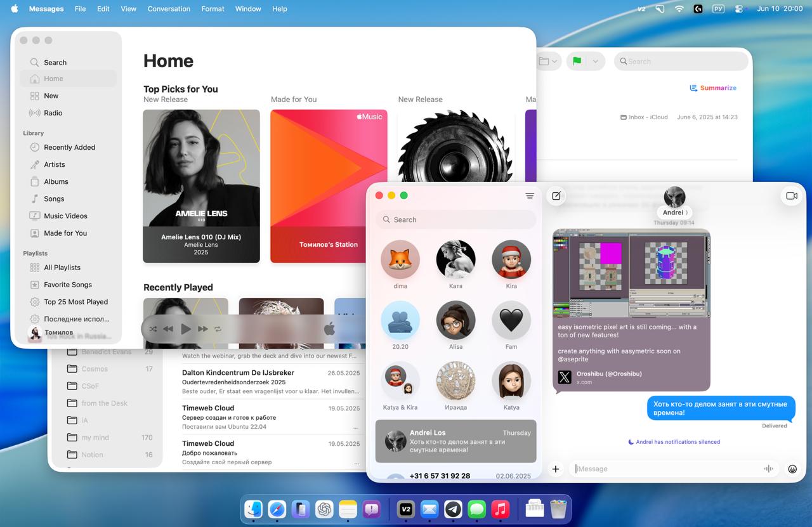Open Songs in Music library
812x527 pixels.
click(69, 198)
